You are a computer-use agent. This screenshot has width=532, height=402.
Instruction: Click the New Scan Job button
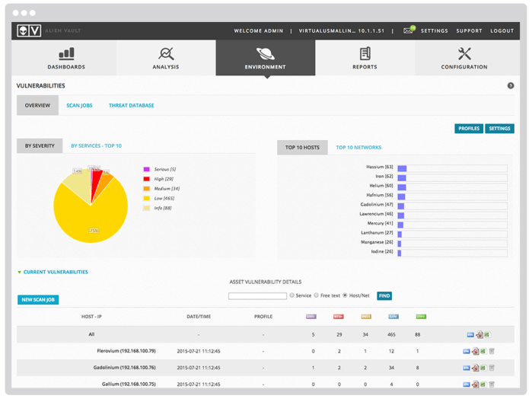coord(37,300)
